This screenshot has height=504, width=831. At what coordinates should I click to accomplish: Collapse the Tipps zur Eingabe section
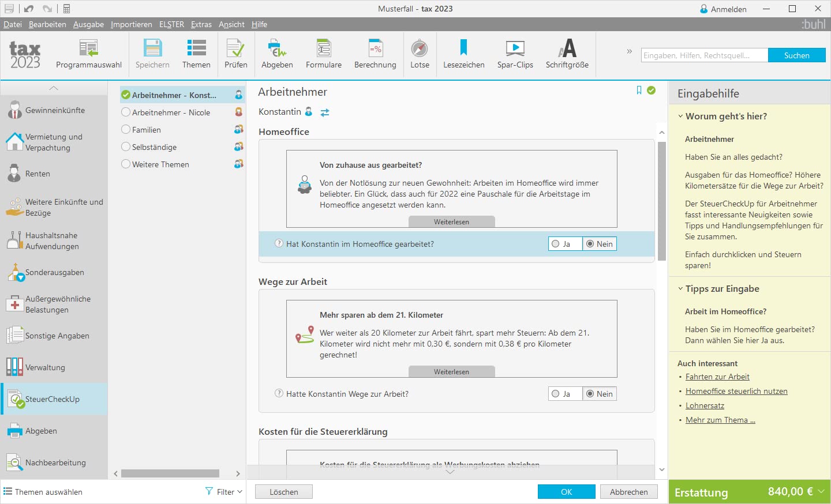(x=680, y=288)
